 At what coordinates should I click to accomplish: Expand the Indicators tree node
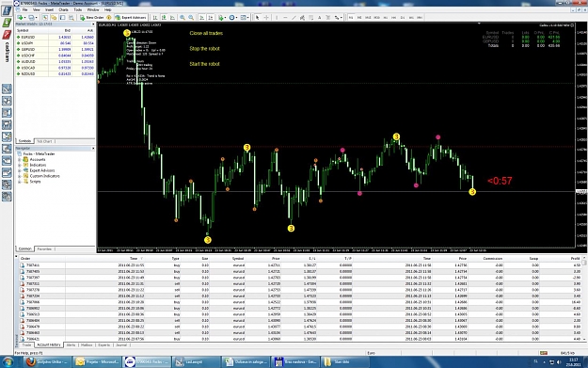[x=20, y=165]
